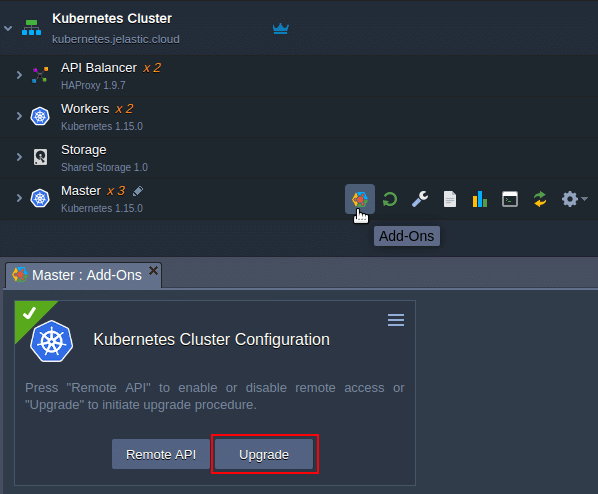The image size is (598, 494).
Task: Click the Storage disk icon
Action: tap(40, 157)
